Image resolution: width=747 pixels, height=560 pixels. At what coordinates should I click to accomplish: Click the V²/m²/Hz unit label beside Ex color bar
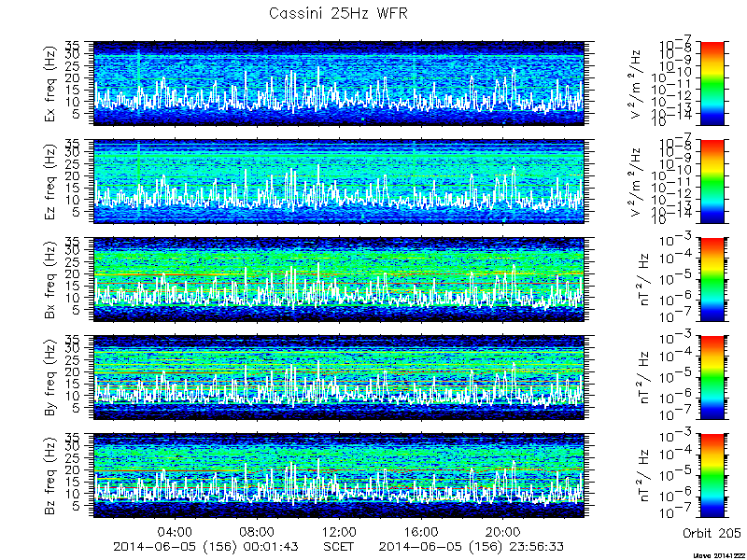click(637, 84)
